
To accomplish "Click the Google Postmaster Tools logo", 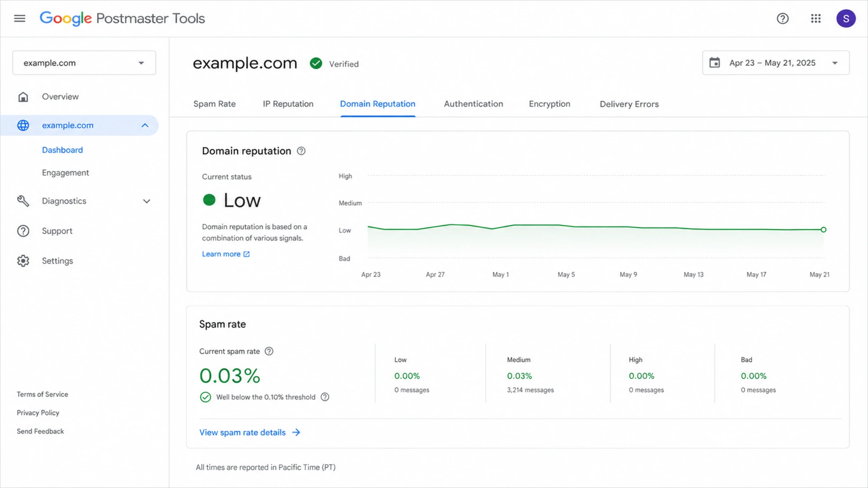I will 123,19.
